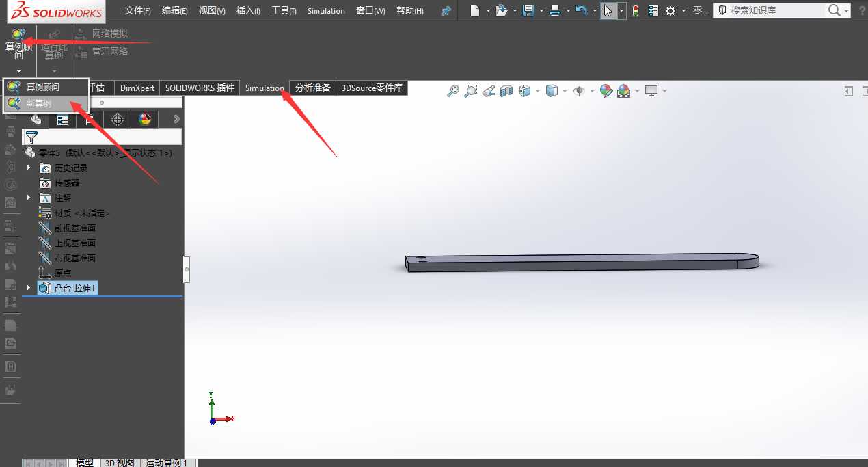This screenshot has width=868, height=467.
Task: Open the 工具(T) menu
Action: click(x=284, y=11)
